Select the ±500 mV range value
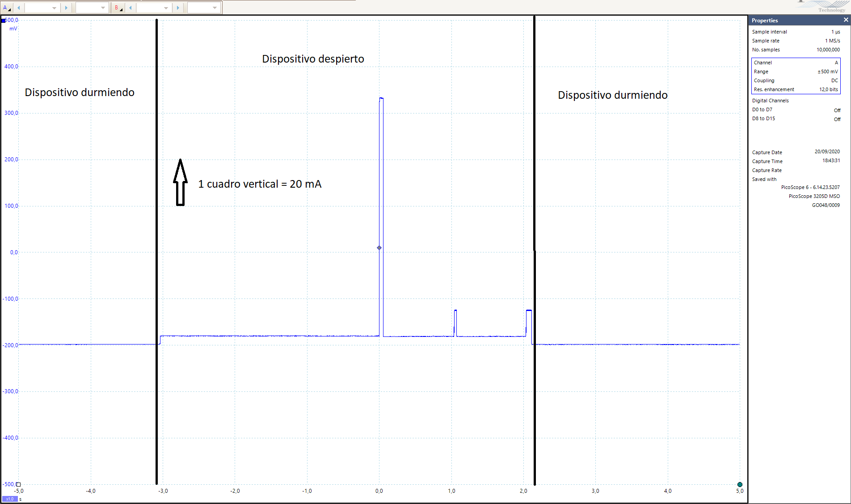The height and width of the screenshot is (504, 851). pos(828,71)
